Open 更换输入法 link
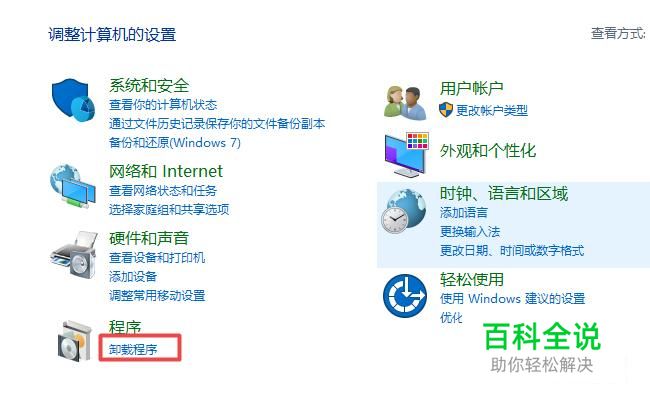The image size is (650, 408). (x=470, y=231)
